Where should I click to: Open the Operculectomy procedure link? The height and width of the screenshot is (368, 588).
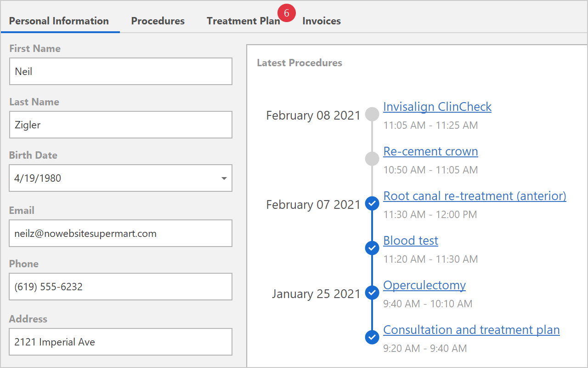pos(424,285)
